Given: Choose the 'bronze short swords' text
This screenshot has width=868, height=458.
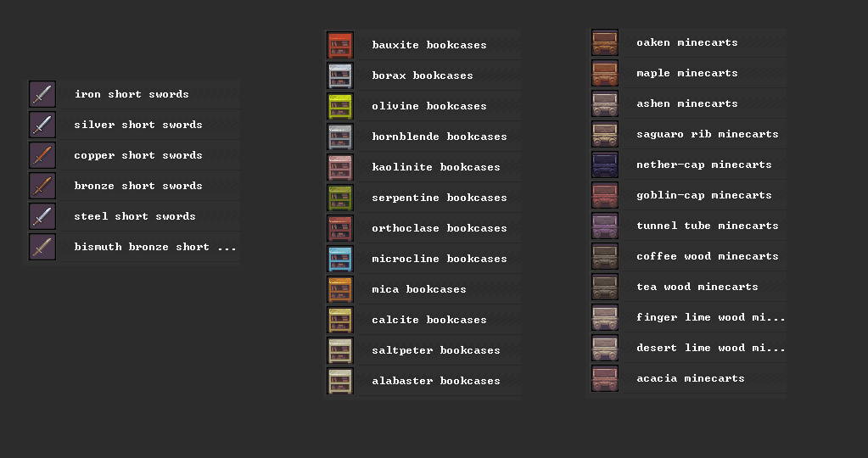Looking at the screenshot, I should [138, 186].
